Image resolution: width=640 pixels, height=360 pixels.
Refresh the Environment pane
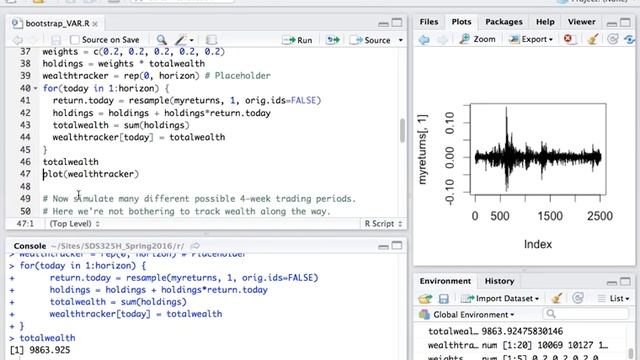point(578,298)
